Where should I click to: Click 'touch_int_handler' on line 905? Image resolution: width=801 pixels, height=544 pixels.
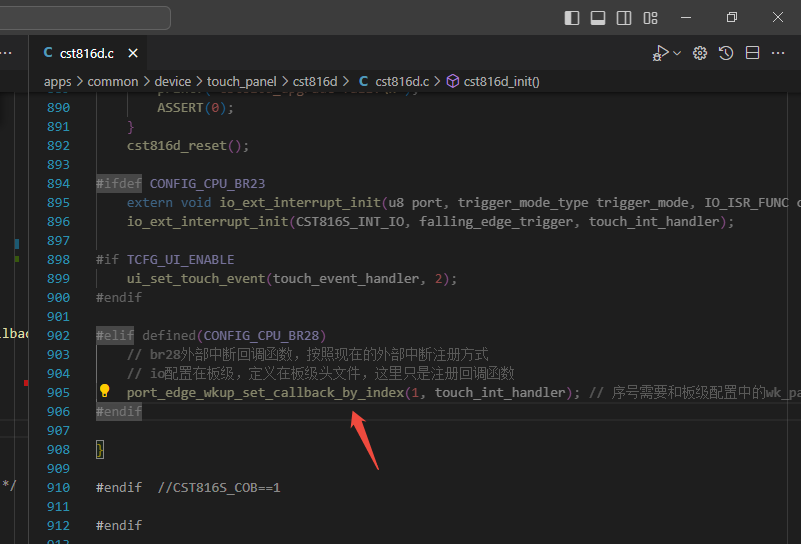pyautogui.click(x=500, y=393)
